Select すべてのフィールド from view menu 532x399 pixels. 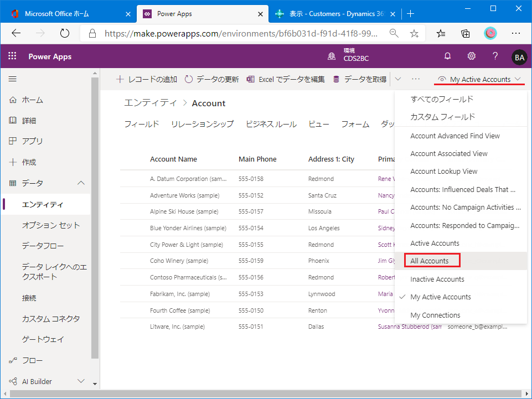pyautogui.click(x=461, y=99)
